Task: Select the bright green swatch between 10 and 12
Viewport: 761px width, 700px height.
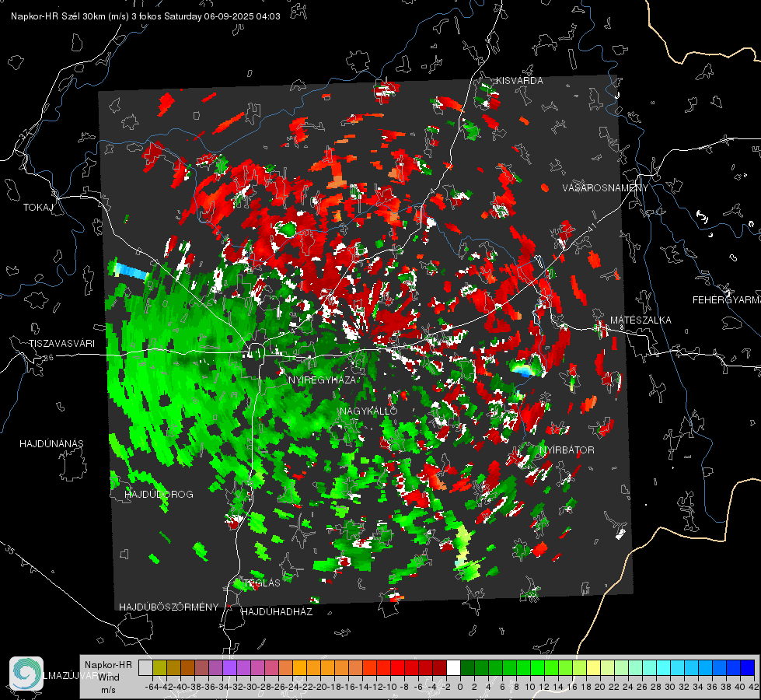Action: tap(538, 667)
